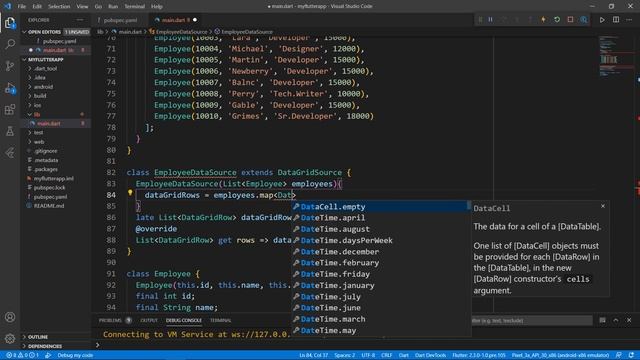Viewport: 640px width, 360px height.
Task: Select DataCell.empty suggestion
Action: pos(381,207)
